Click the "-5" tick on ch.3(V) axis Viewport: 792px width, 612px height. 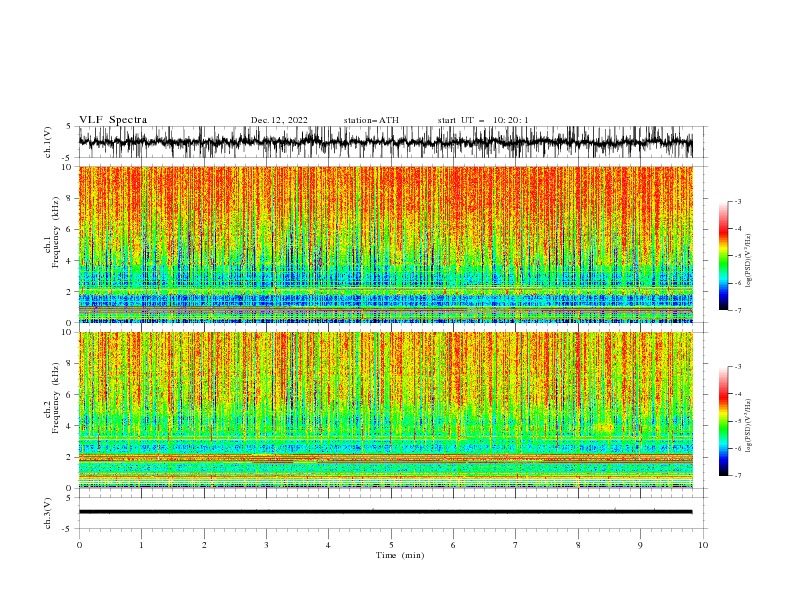[x=67, y=529]
